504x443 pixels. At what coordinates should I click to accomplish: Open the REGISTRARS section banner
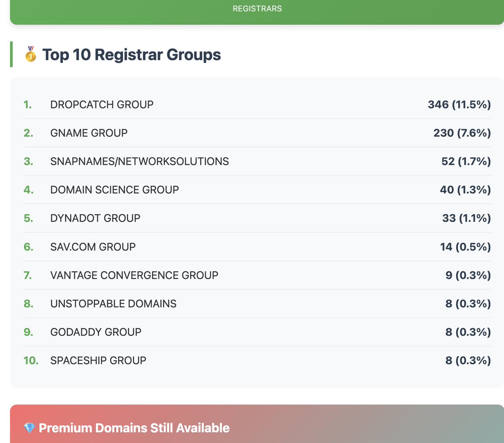[256, 8]
